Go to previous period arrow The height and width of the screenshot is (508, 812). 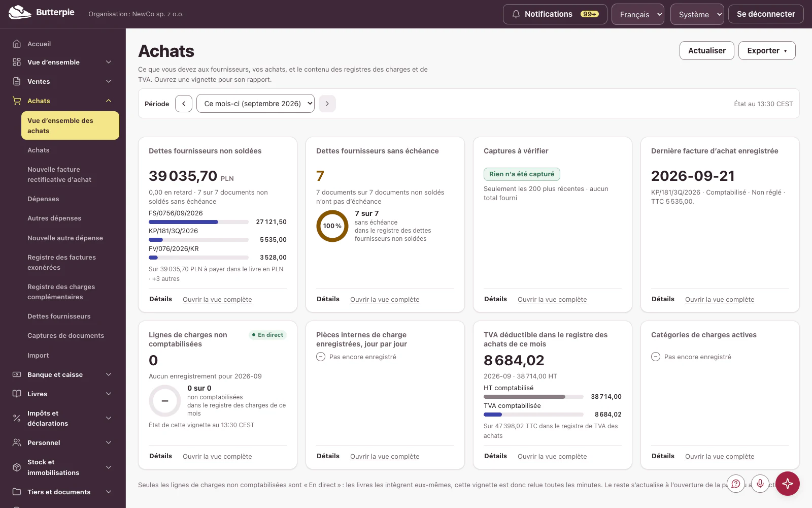click(184, 104)
